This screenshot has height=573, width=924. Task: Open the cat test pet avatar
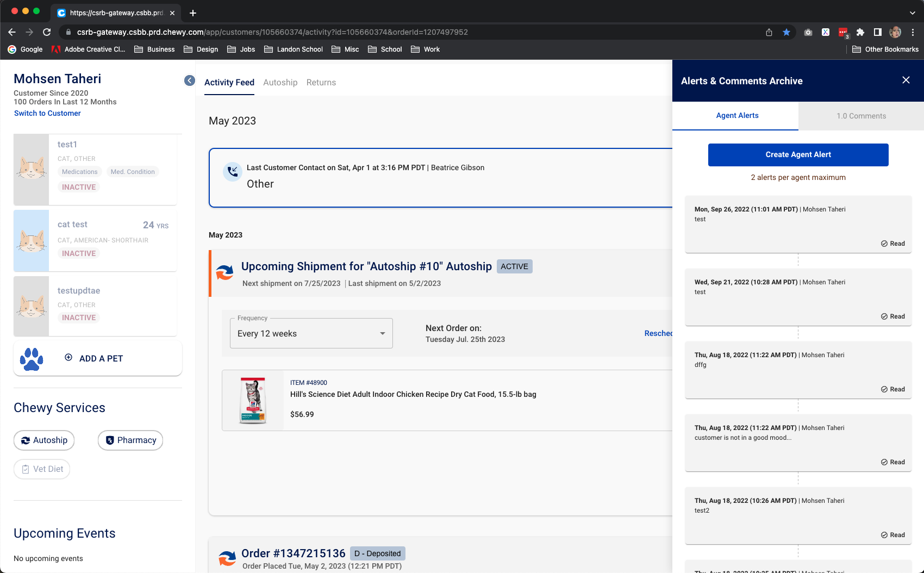[x=32, y=241]
